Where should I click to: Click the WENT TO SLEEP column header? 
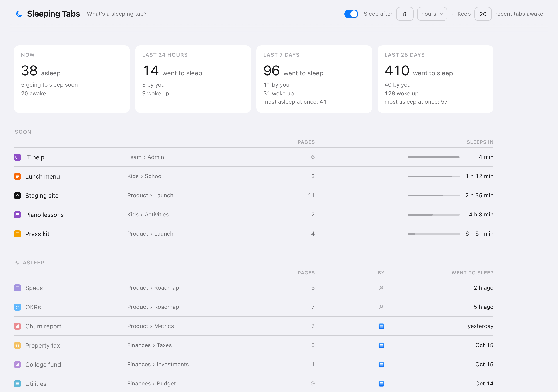(x=473, y=273)
